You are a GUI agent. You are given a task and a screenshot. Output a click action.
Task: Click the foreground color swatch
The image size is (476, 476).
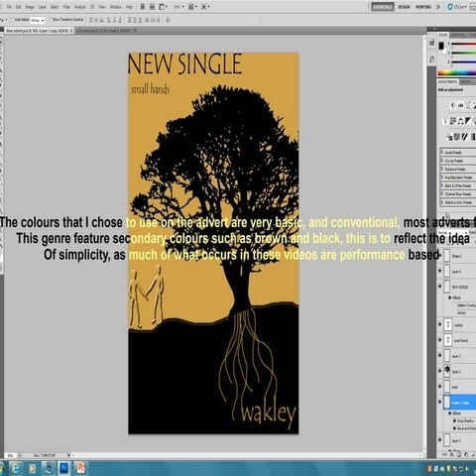click(x=441, y=46)
